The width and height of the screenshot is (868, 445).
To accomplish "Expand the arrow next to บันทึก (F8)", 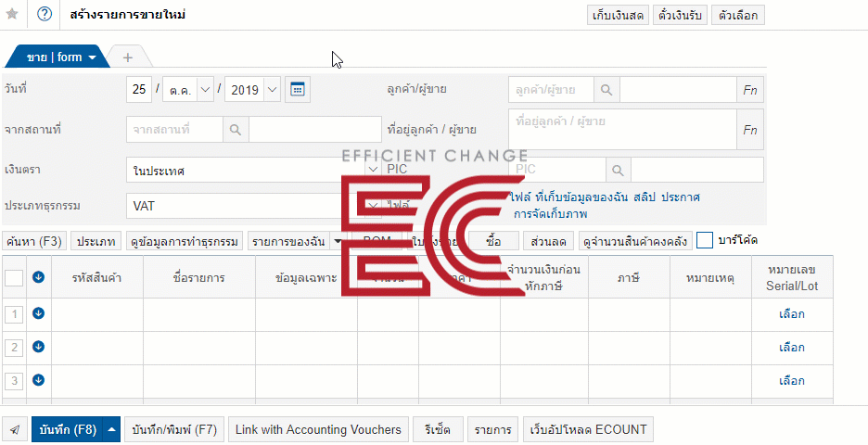I will [112, 429].
